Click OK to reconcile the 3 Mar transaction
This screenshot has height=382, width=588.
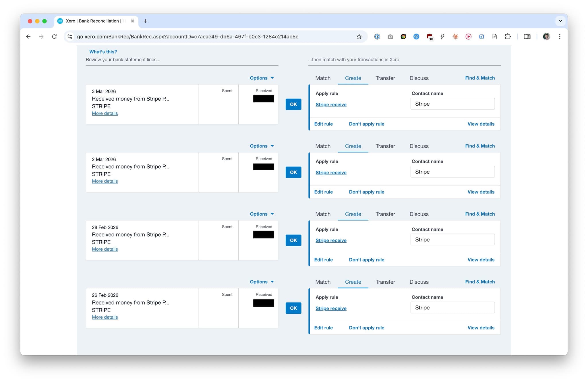[x=293, y=104]
